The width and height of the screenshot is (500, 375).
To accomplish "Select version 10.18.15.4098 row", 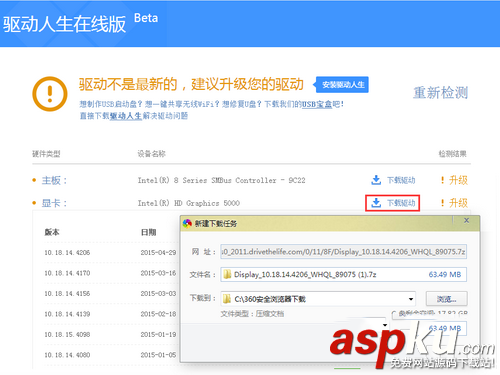I will click(x=67, y=334).
